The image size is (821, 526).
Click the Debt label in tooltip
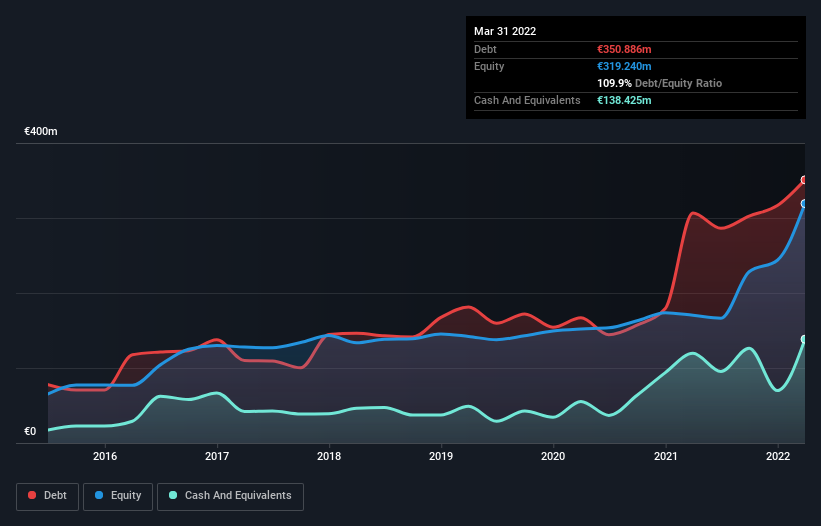tap(485, 49)
